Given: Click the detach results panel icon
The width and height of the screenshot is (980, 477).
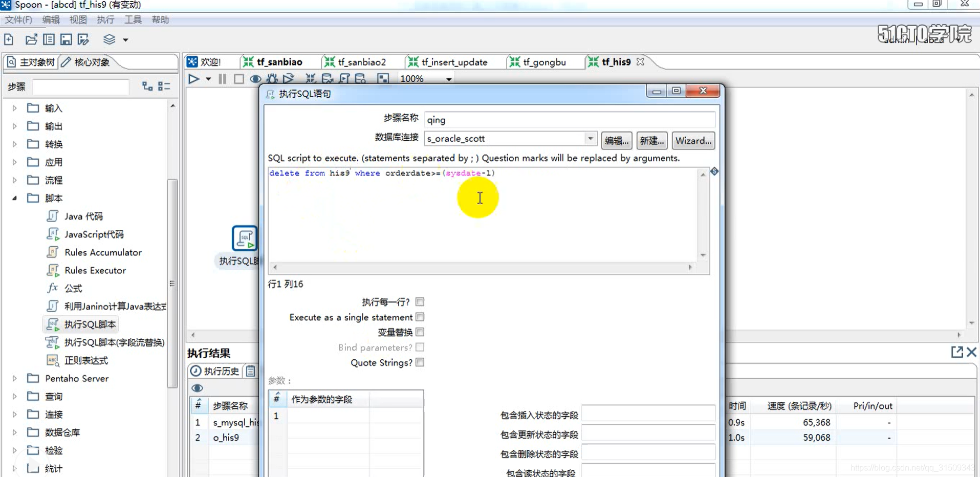Looking at the screenshot, I should point(956,352).
